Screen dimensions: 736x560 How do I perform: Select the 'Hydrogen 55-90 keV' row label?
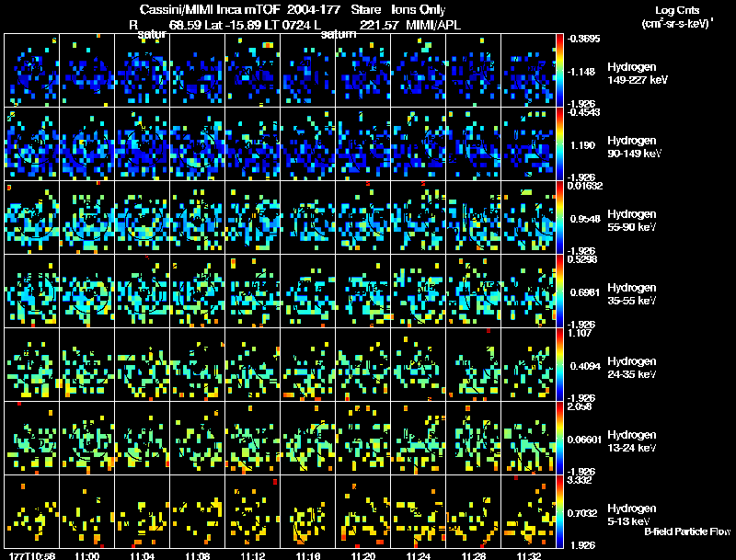pyautogui.click(x=632, y=221)
